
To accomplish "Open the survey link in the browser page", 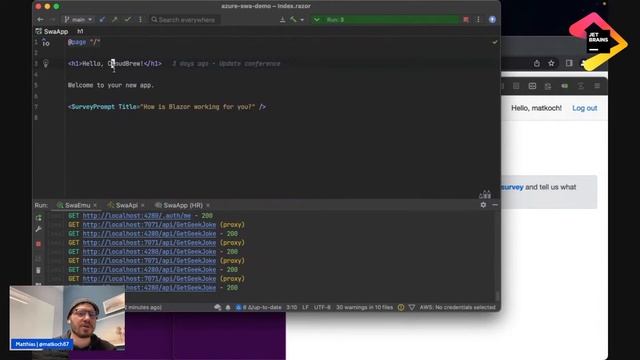I will tap(513, 187).
